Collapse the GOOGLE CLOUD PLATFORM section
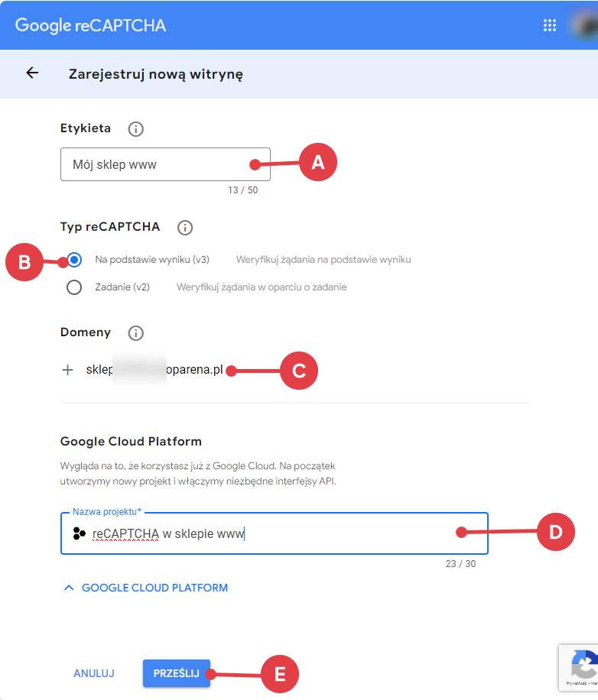Screen dimensions: 598x700 [x=146, y=588]
